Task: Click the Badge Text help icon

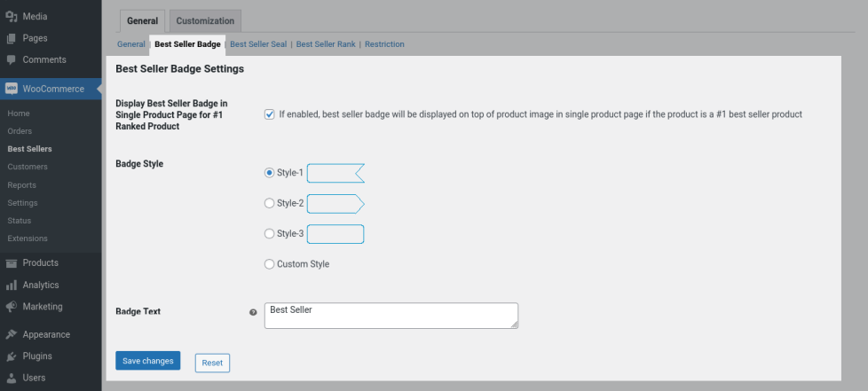Action: pos(253,312)
